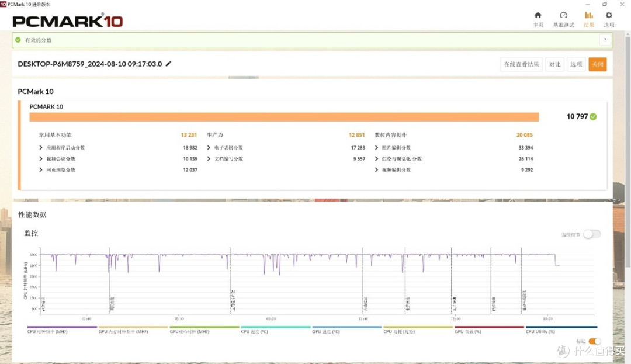Click the 对比 compare button
This screenshot has width=631, height=364.
pos(554,64)
